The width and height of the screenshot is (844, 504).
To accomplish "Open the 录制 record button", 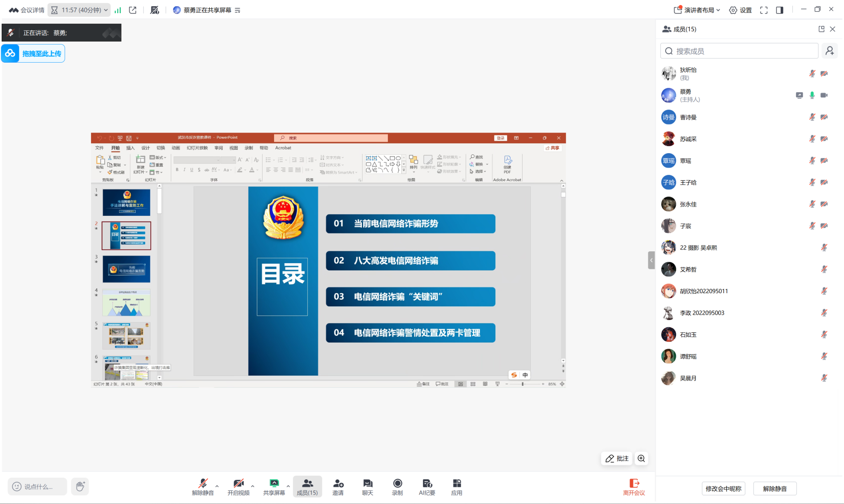I will pyautogui.click(x=397, y=486).
